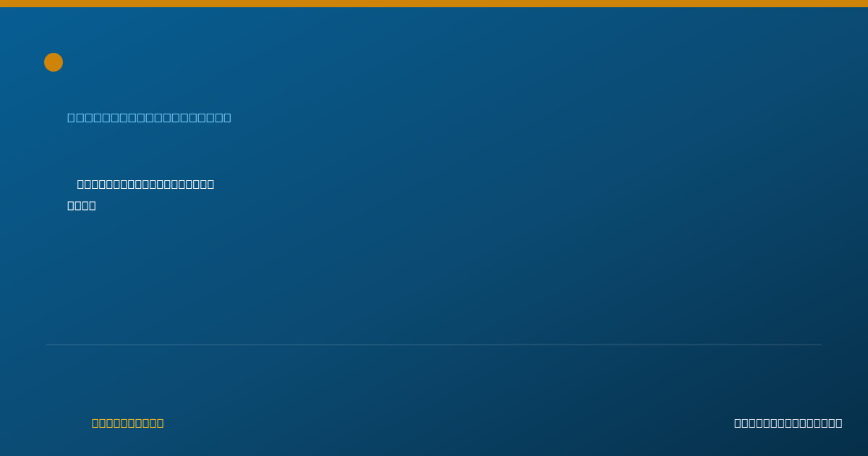Click the light blue subtitle text line
868x456 pixels.
click(x=149, y=117)
